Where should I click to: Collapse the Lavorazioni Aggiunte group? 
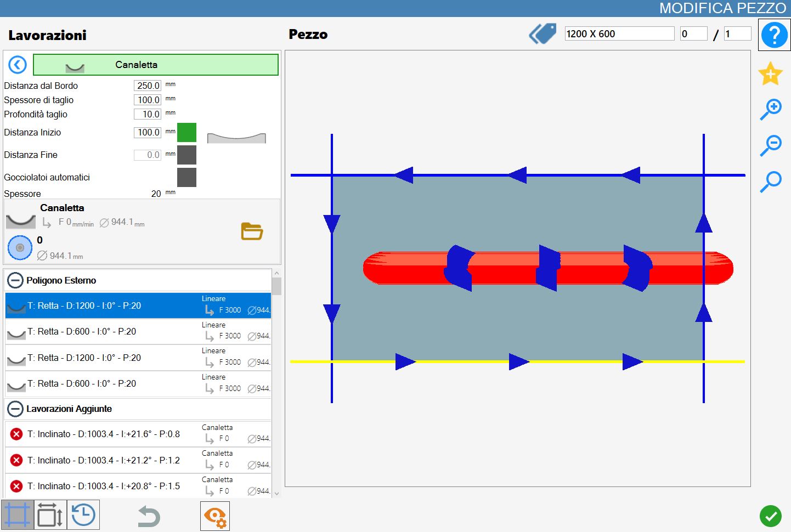[x=15, y=409]
